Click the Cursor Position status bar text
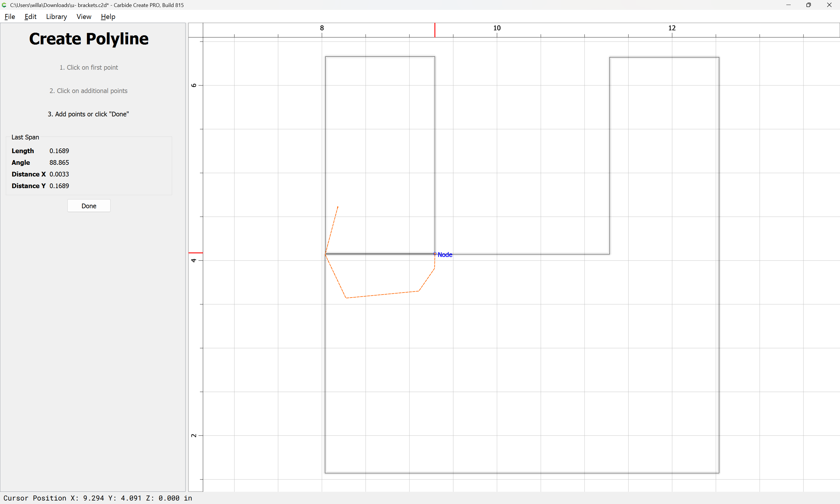The height and width of the screenshot is (504, 840). click(98, 498)
